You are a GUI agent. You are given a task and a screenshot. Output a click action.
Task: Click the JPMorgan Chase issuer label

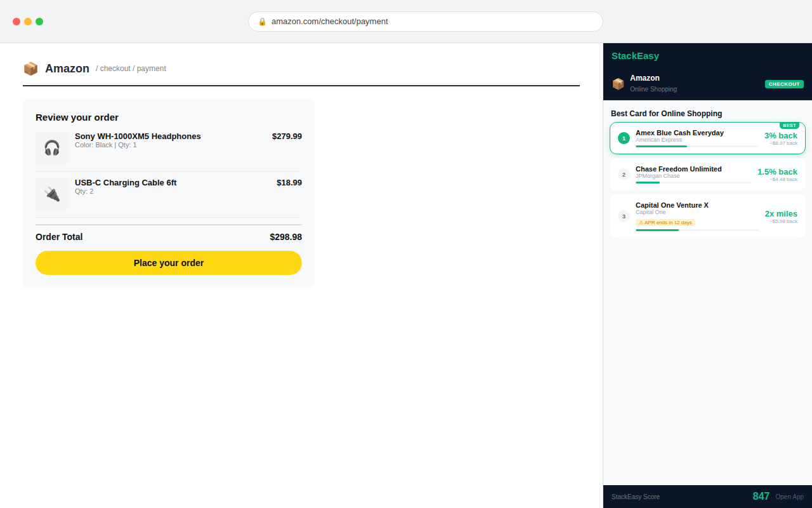657,177
